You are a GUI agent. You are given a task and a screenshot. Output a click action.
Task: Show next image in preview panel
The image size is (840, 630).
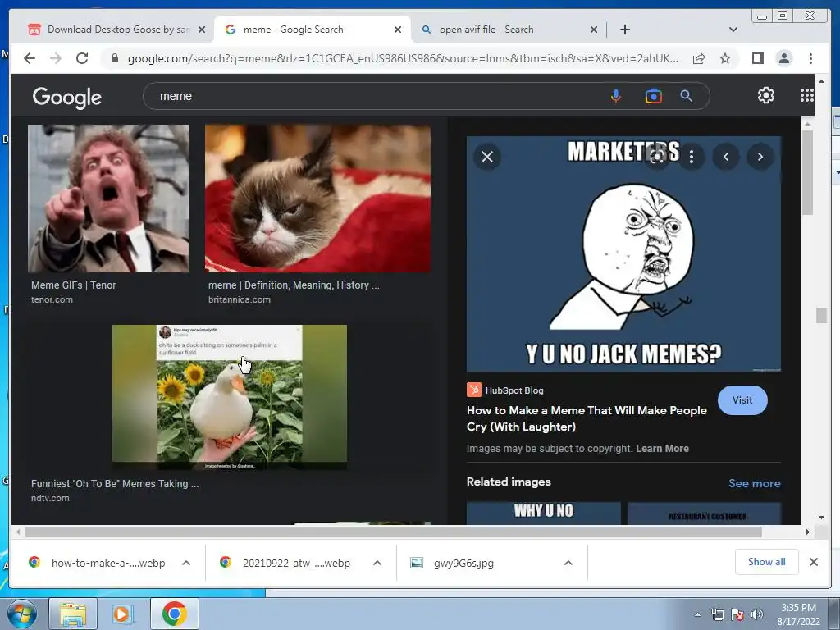tap(760, 157)
